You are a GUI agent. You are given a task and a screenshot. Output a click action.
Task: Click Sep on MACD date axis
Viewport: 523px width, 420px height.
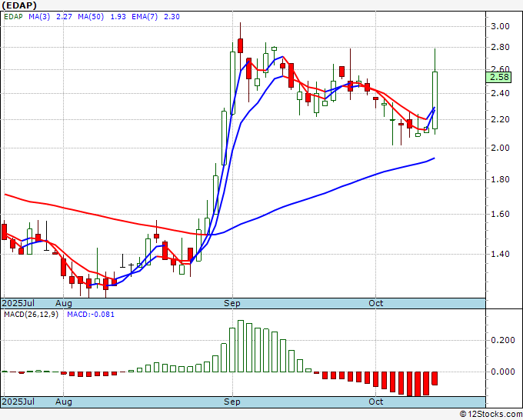coord(232,402)
